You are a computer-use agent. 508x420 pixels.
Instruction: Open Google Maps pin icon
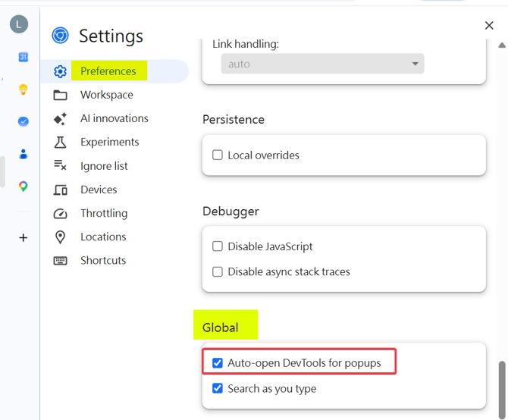23,186
